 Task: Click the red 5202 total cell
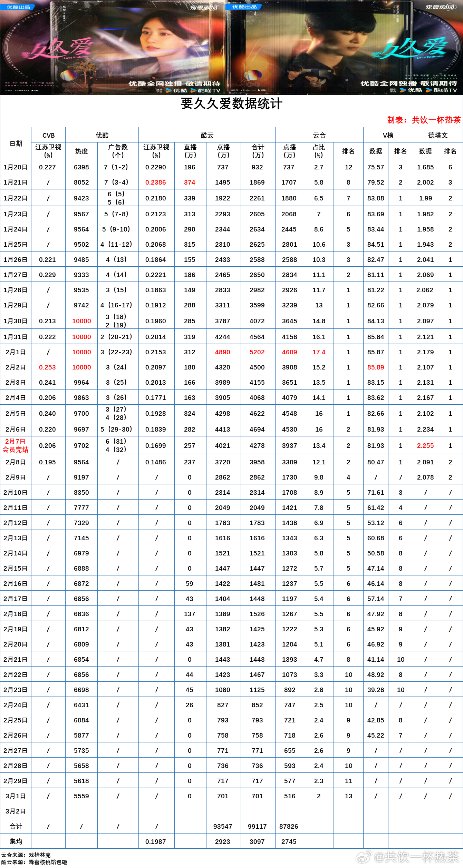click(257, 352)
